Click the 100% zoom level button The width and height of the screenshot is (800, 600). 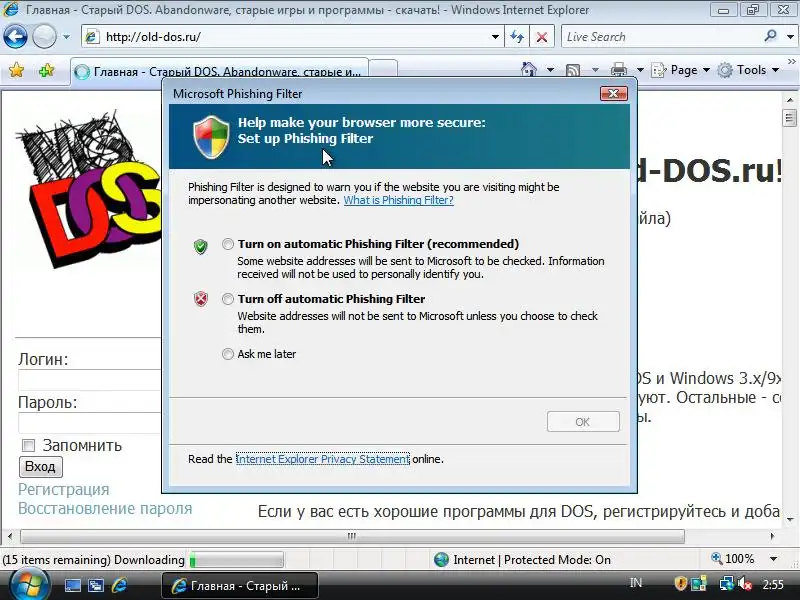[734, 559]
